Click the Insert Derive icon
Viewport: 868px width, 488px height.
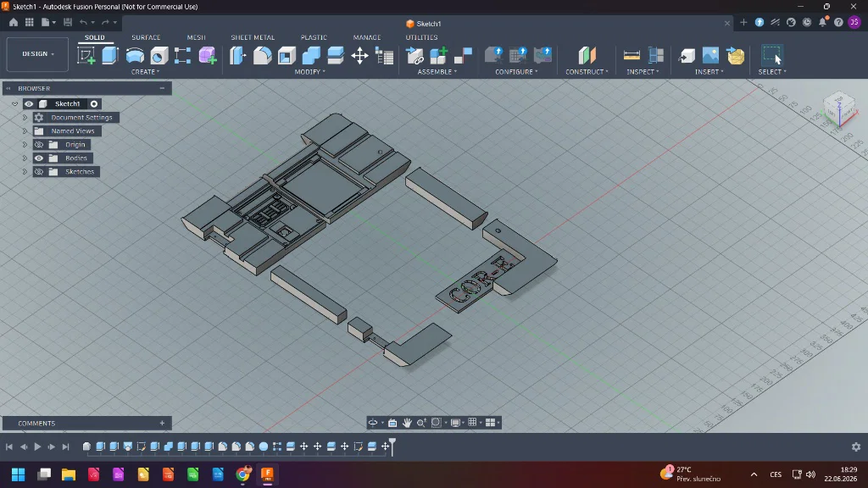[x=687, y=55]
